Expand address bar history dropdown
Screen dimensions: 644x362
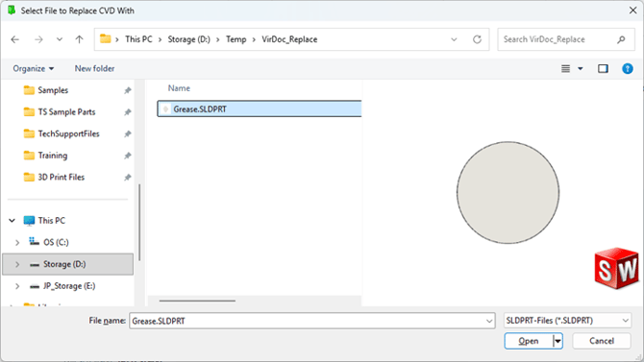tap(454, 39)
